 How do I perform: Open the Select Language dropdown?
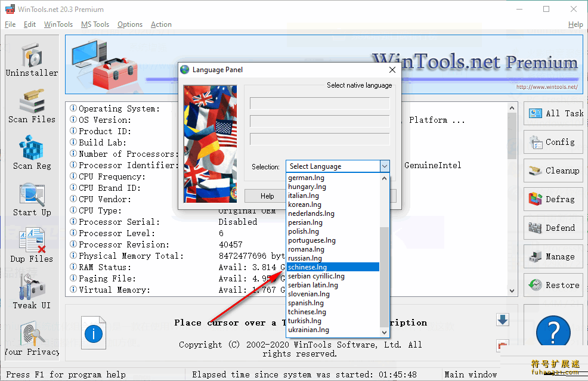tap(337, 166)
